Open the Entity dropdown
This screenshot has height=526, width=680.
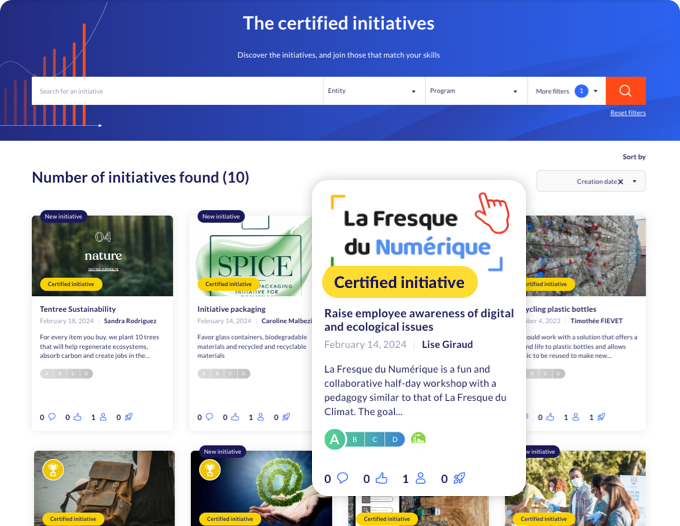374,91
